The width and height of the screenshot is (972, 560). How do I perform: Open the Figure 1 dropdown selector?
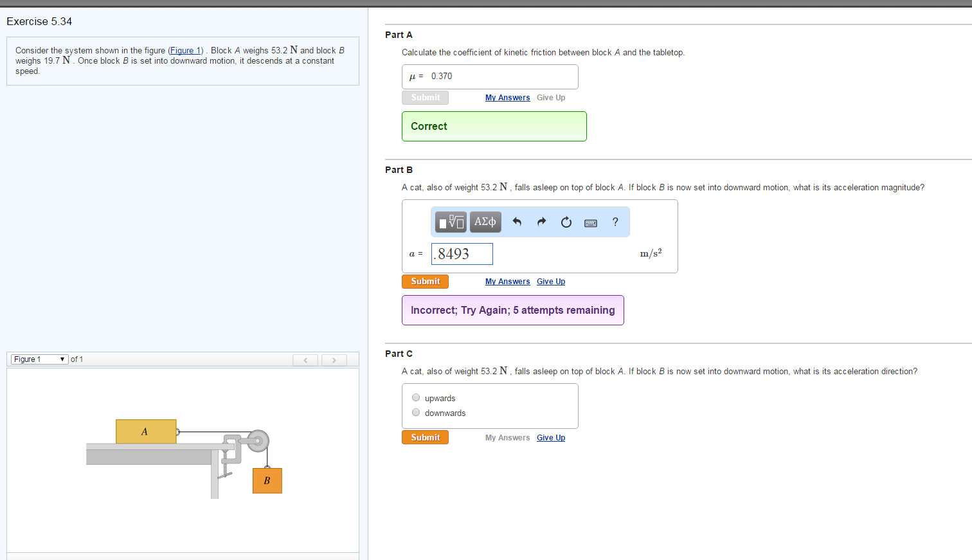pos(39,359)
